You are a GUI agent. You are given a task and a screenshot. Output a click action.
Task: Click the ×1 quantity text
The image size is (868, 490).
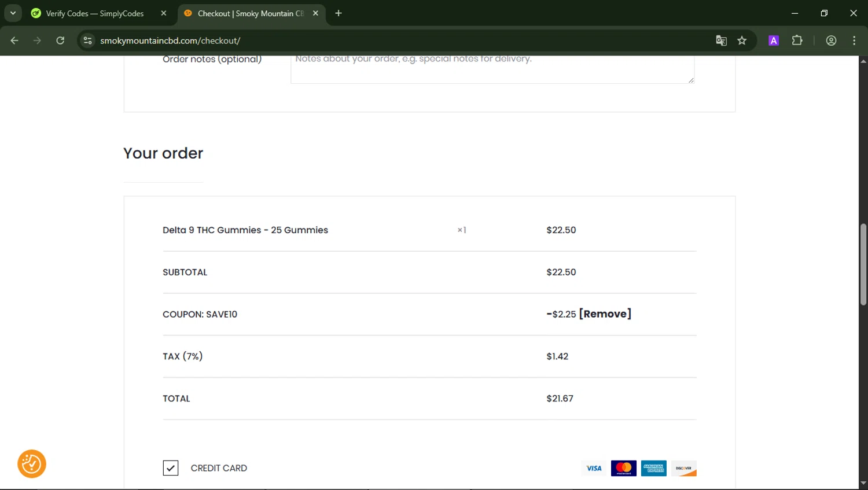tap(462, 230)
